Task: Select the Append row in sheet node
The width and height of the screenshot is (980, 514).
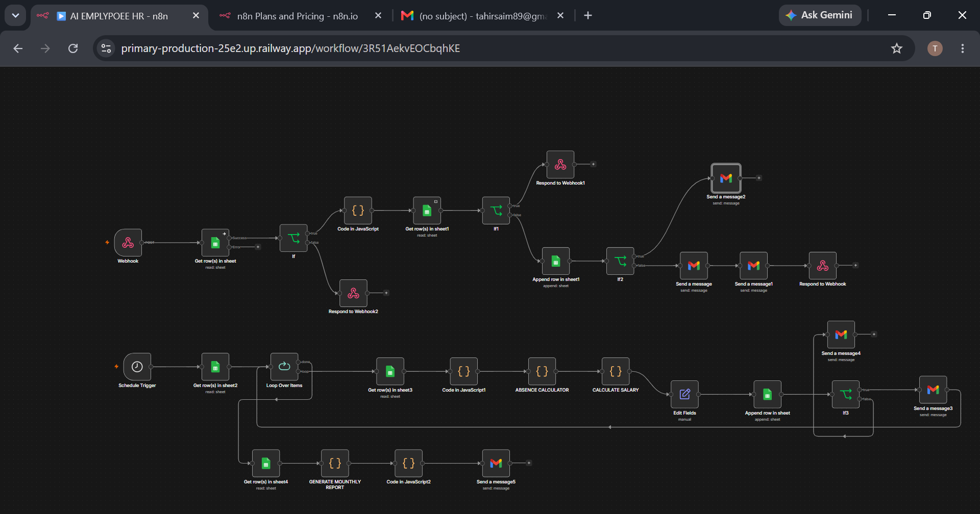Action: point(767,394)
